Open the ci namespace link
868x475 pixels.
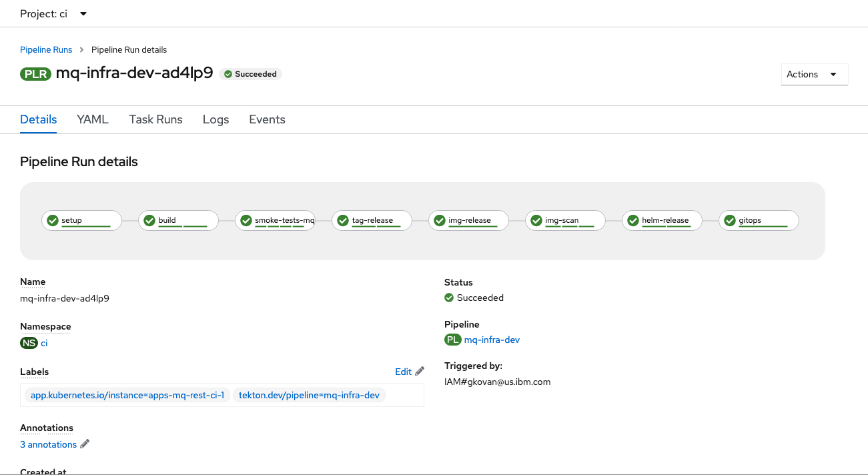pos(44,343)
